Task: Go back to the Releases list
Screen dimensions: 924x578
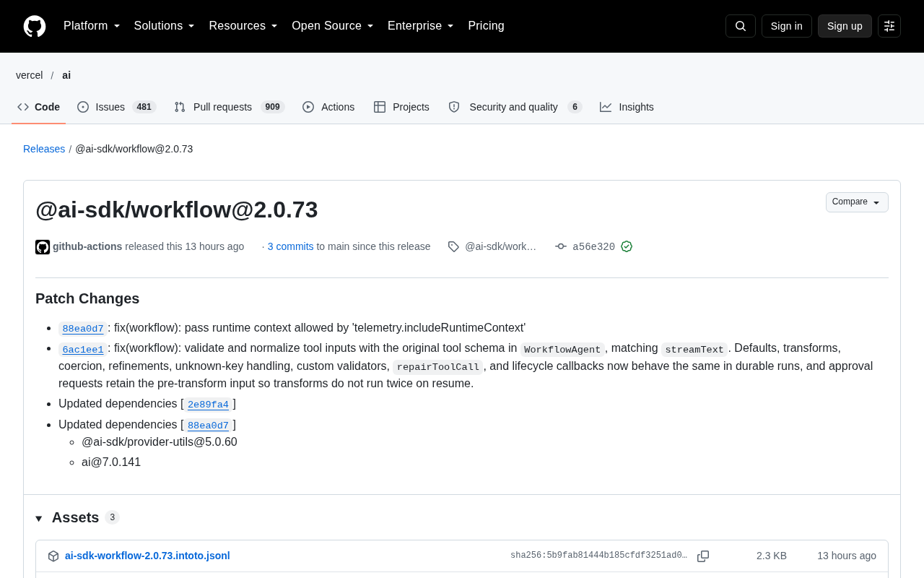Action: pyautogui.click(x=44, y=149)
